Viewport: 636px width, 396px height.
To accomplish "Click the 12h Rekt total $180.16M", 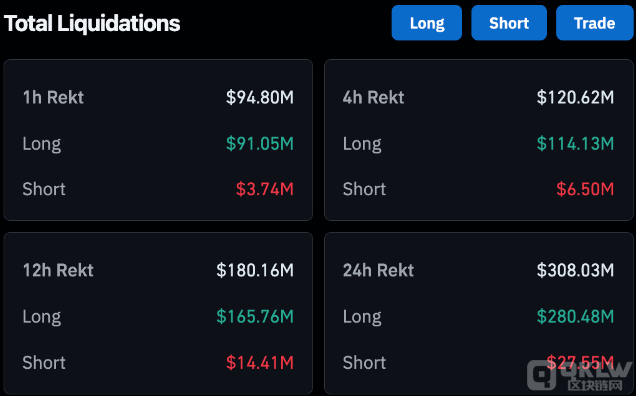I will 255,270.
